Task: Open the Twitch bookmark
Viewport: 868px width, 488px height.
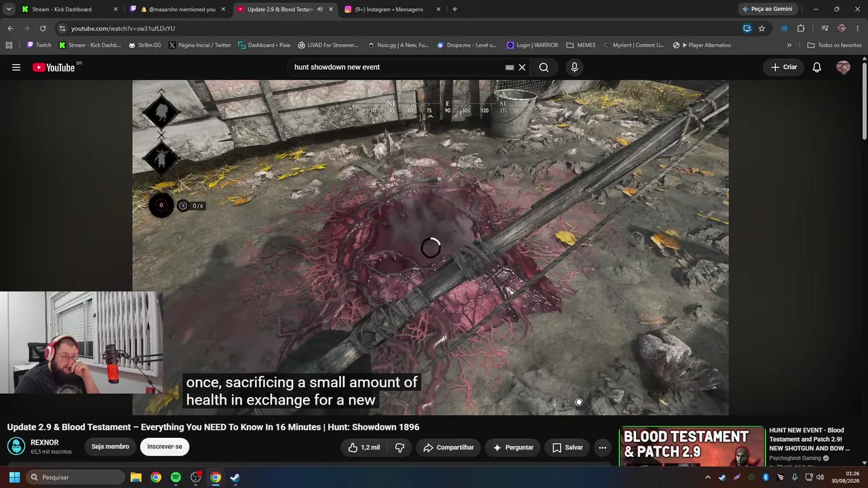Action: [39, 45]
